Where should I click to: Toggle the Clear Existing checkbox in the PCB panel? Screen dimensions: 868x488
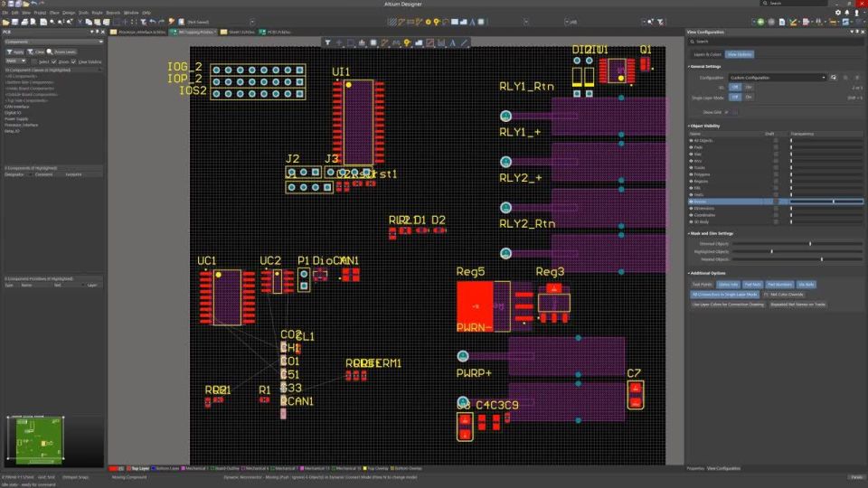click(73, 61)
